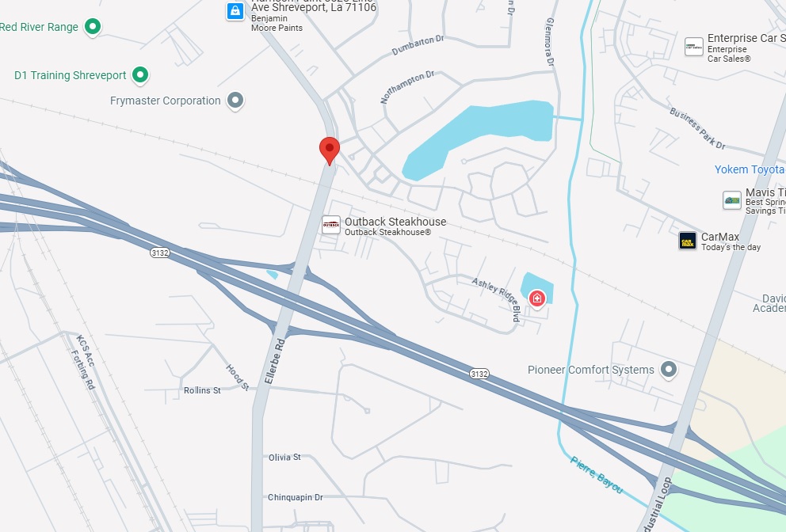Click the CarMax place name text
Image resolution: width=786 pixels, height=532 pixels.
[719, 237]
